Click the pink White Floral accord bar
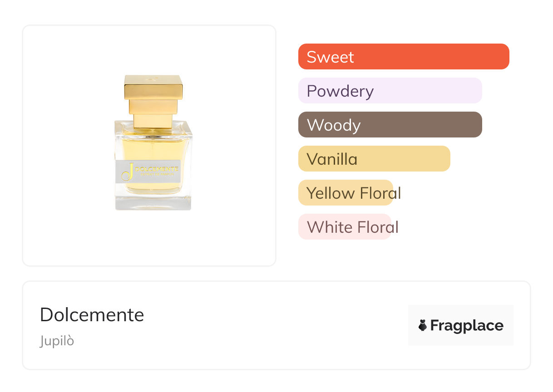 pyautogui.click(x=345, y=227)
